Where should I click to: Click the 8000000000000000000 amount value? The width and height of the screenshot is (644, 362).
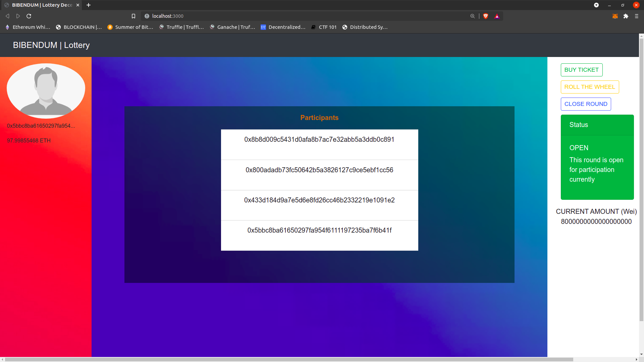(x=596, y=222)
